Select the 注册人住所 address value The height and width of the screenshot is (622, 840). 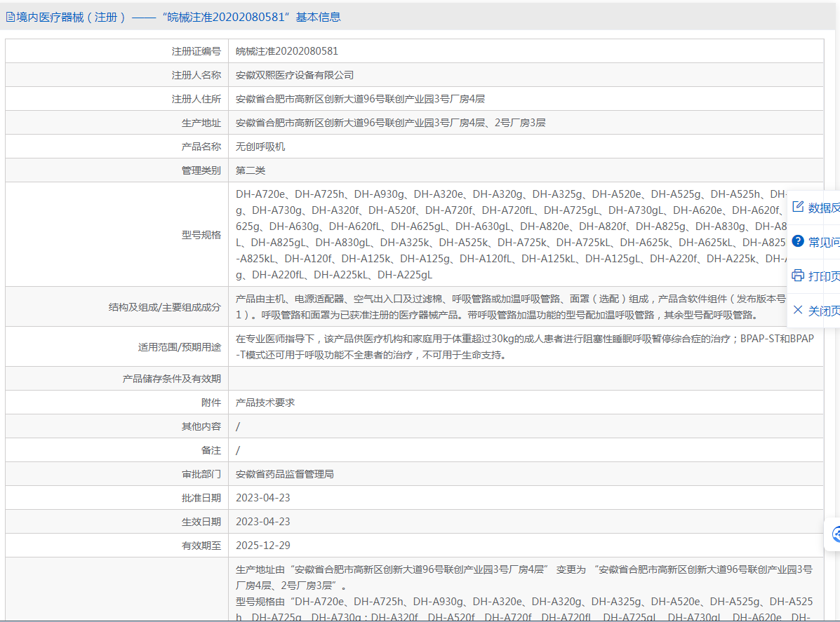pyautogui.click(x=360, y=99)
